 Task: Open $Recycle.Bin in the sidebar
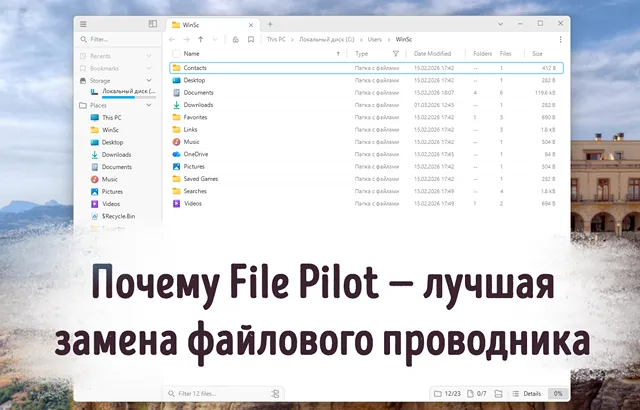coord(118,216)
